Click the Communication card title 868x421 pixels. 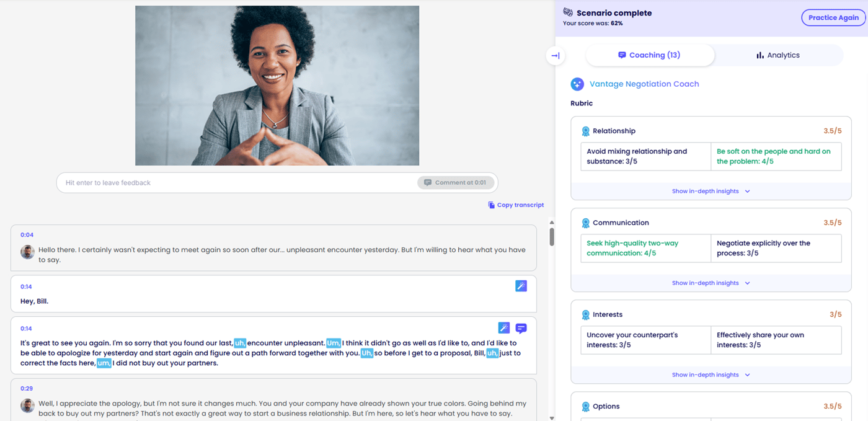(x=621, y=223)
